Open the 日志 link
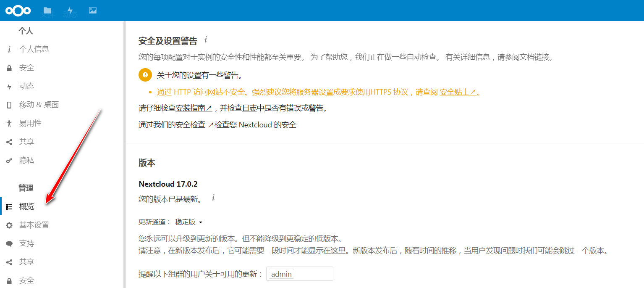Image resolution: width=644 pixels, height=288 pixels. 249,108
